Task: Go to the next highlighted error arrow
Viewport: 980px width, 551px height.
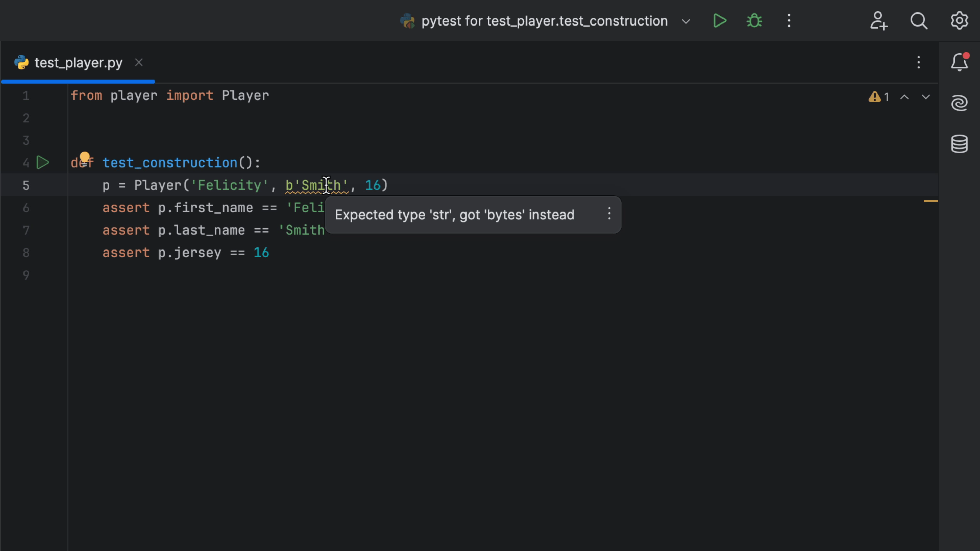Action: point(926,97)
